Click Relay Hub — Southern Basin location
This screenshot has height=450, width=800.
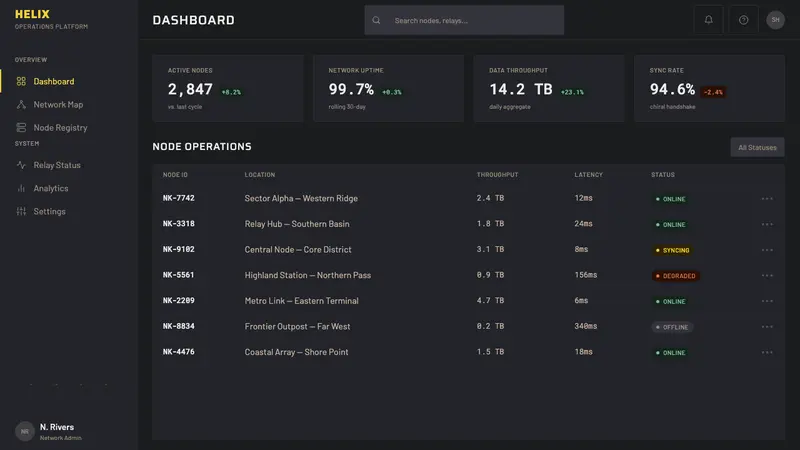[297, 224]
